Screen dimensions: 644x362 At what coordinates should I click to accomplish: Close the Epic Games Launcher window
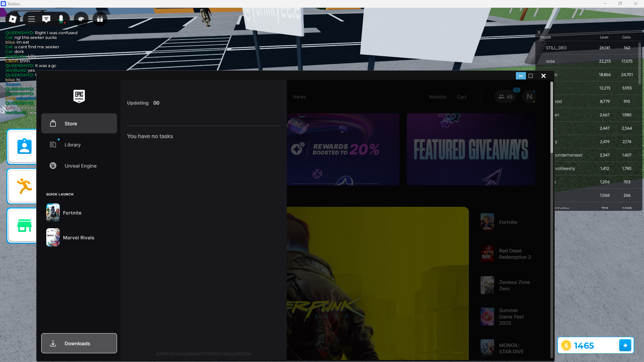pos(543,76)
